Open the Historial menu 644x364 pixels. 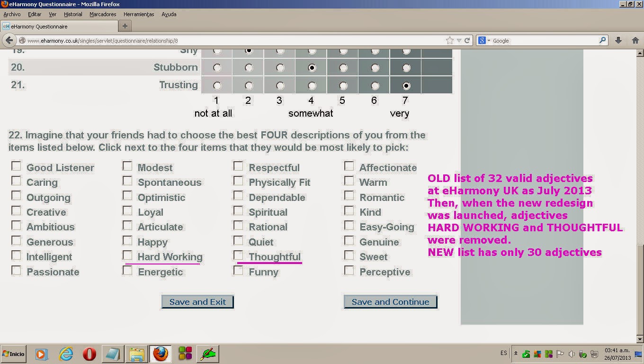73,14
